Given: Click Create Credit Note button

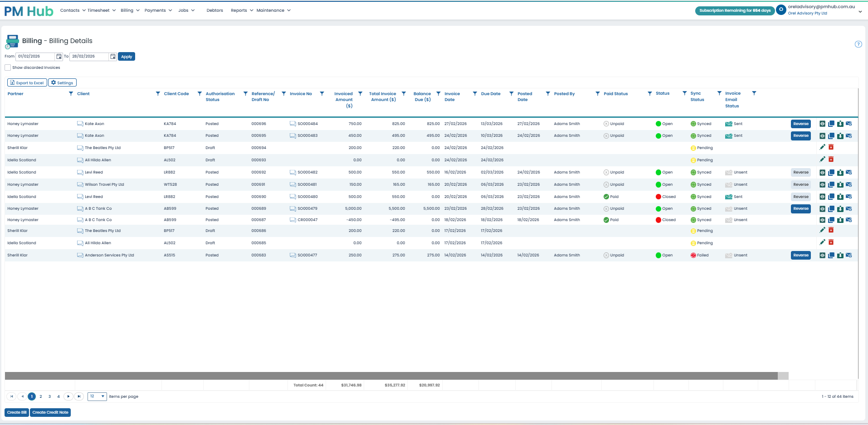Looking at the screenshot, I should click(50, 412).
